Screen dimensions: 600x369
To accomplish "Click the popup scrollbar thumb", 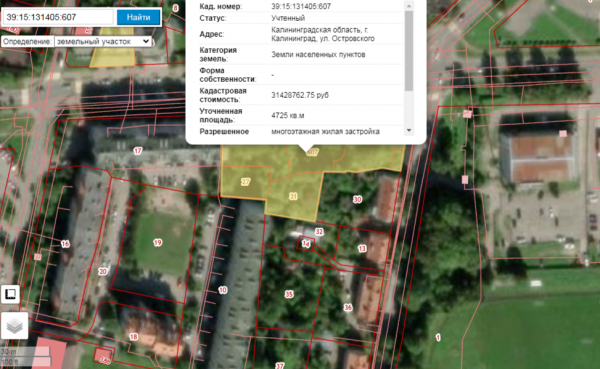I will click(x=409, y=51).
